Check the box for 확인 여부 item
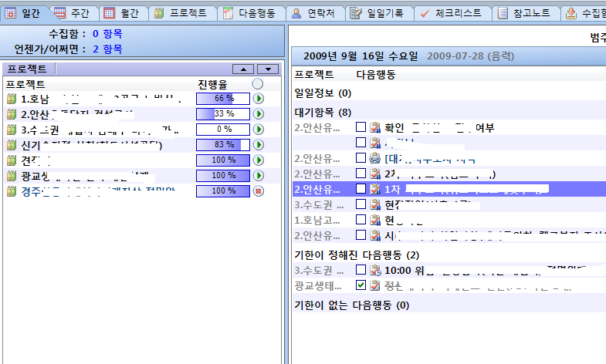 361,127
